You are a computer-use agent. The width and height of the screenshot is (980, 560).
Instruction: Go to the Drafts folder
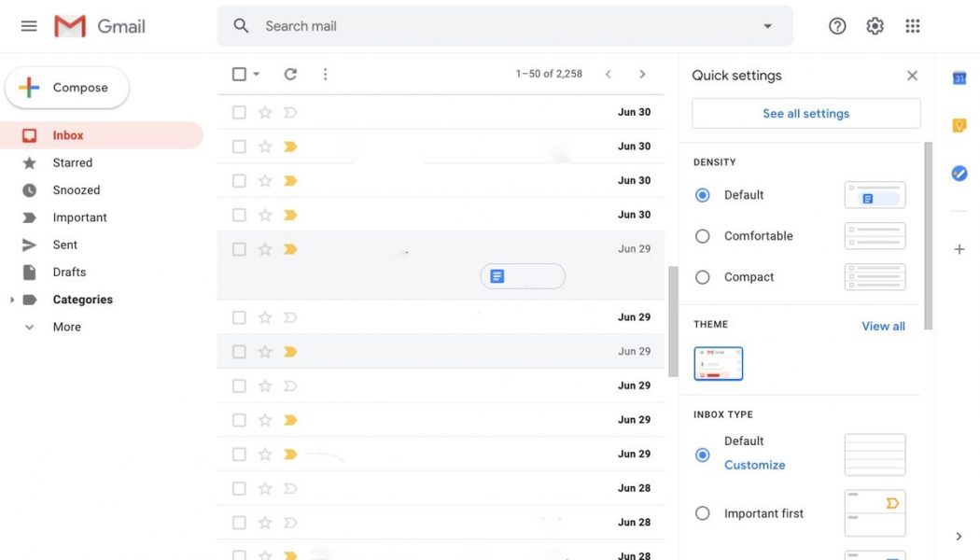[x=69, y=272]
